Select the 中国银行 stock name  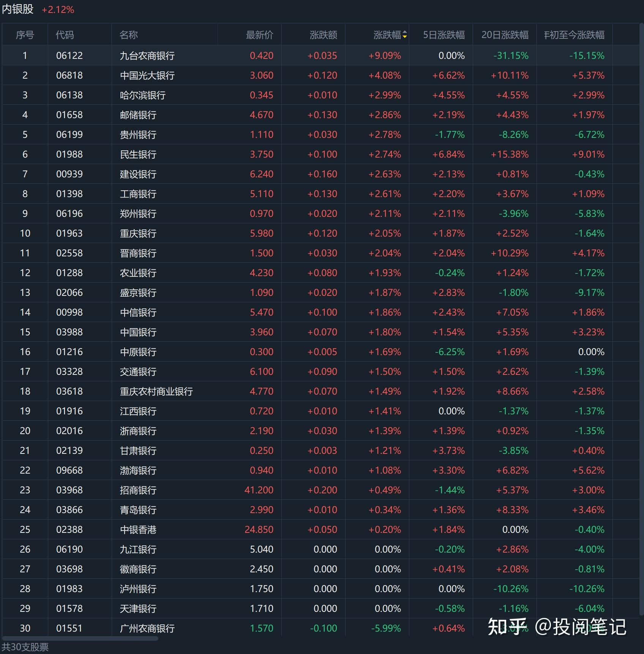138,332
